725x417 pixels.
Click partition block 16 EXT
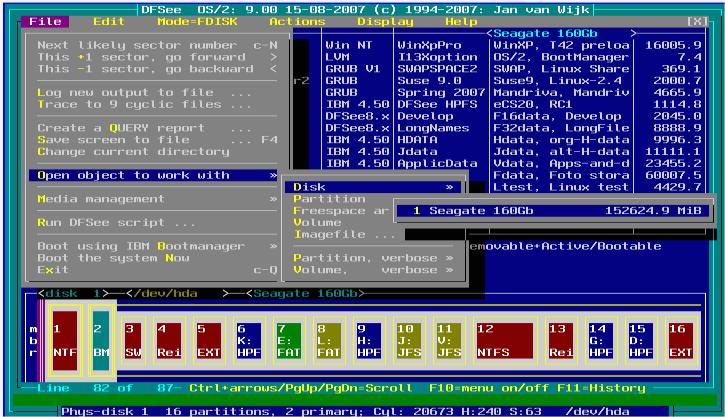point(681,341)
